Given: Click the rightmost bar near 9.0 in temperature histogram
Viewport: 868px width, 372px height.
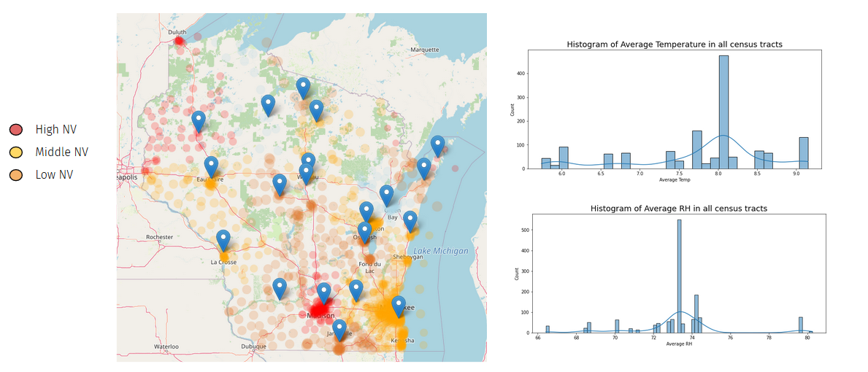Looking at the screenshot, I should [x=803, y=153].
